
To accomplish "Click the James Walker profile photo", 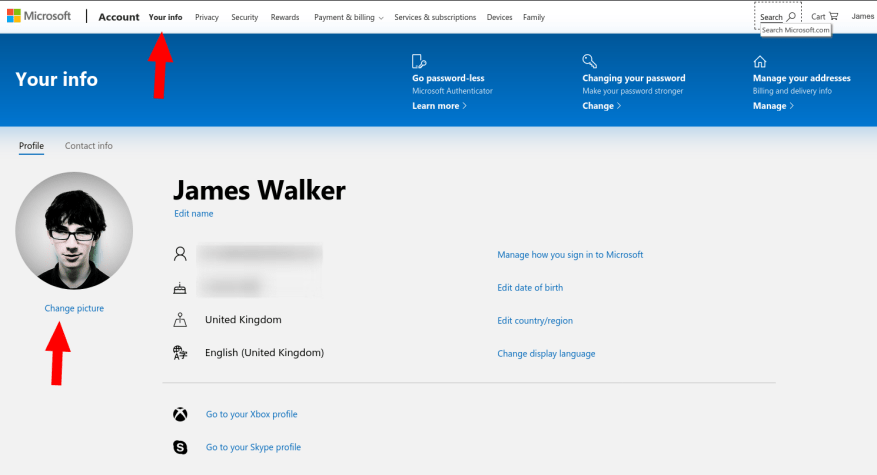I will [74, 231].
